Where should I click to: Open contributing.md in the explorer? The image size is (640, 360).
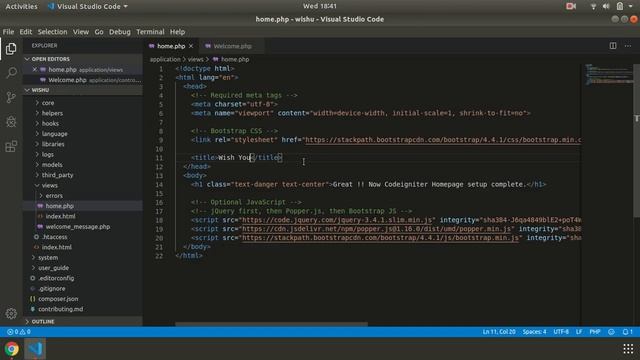coord(60,309)
